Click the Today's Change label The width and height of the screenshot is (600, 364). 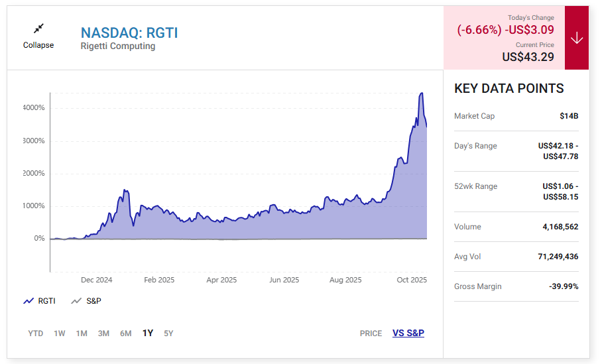click(x=531, y=18)
